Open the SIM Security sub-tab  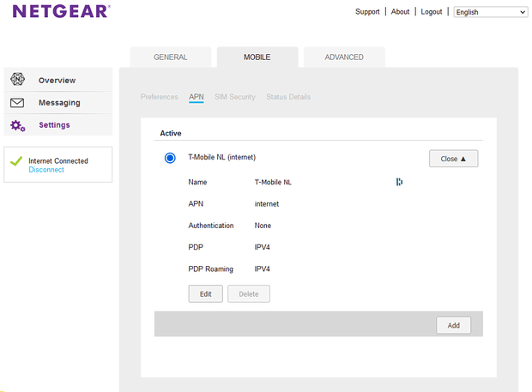pos(235,97)
